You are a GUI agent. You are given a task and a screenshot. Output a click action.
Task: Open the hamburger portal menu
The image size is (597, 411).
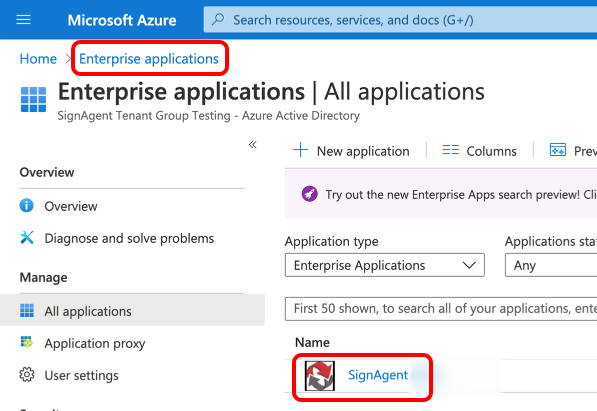tap(23, 19)
